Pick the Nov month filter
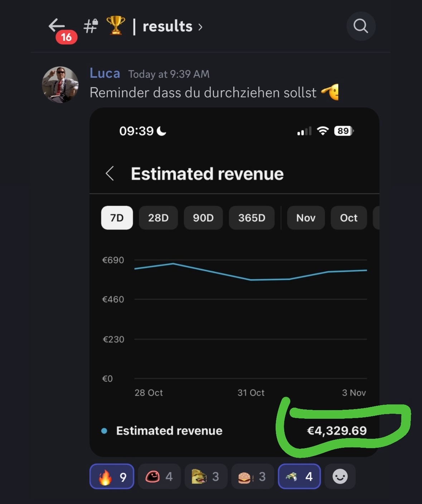 (306, 218)
